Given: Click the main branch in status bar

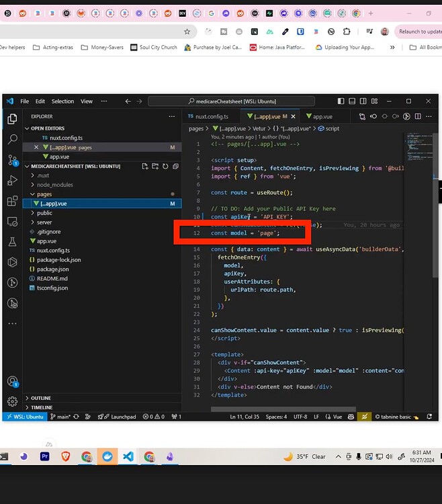Looking at the screenshot, I should point(60,417).
